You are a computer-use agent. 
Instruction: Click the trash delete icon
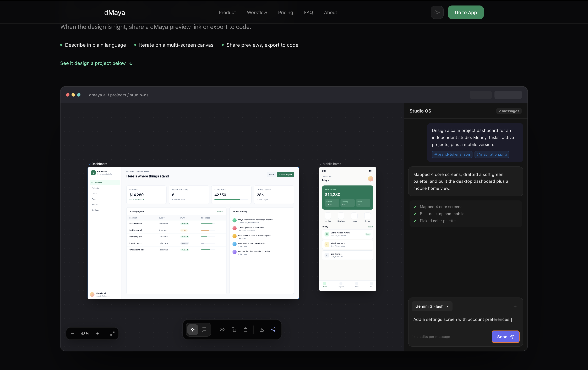click(245, 329)
